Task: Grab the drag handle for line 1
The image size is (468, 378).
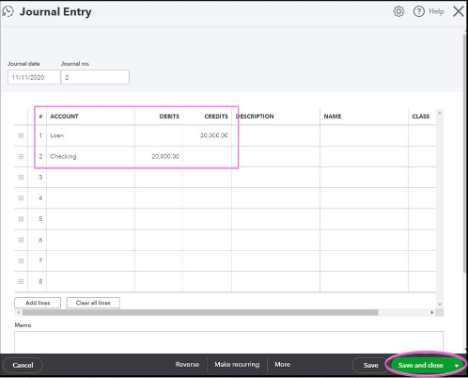Action: (x=21, y=135)
